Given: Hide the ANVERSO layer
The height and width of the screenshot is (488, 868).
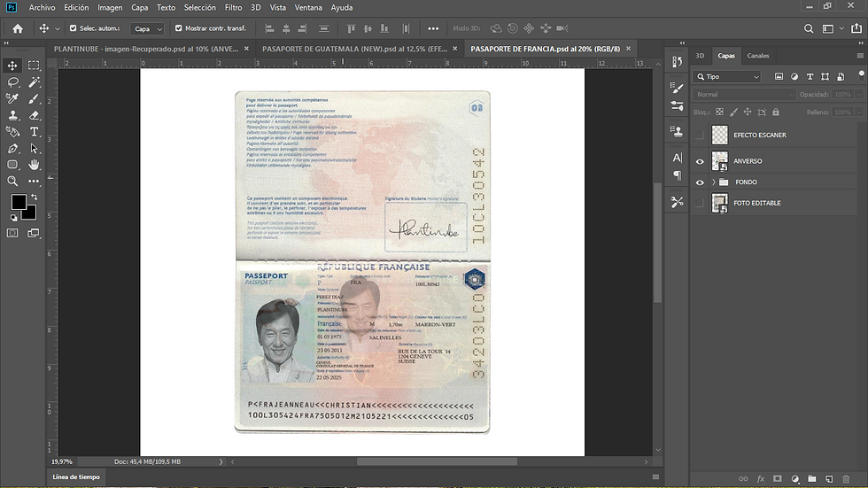Looking at the screenshot, I should pyautogui.click(x=700, y=161).
